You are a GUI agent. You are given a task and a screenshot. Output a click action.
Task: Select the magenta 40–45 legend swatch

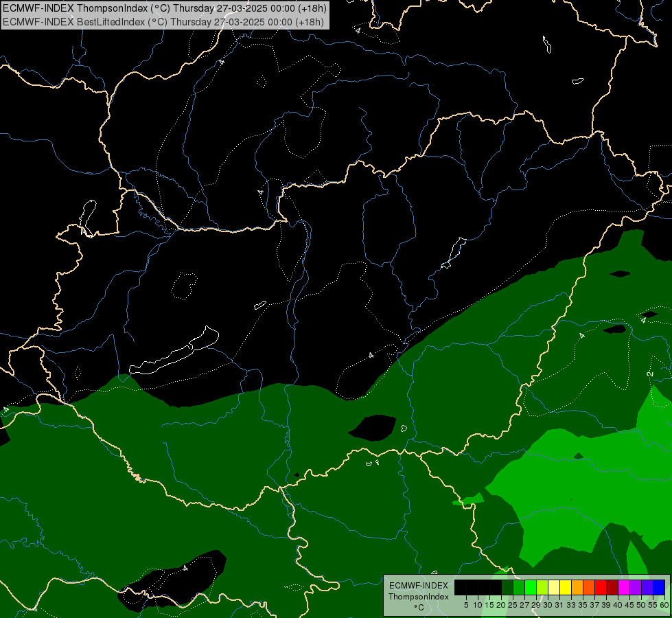(x=624, y=587)
